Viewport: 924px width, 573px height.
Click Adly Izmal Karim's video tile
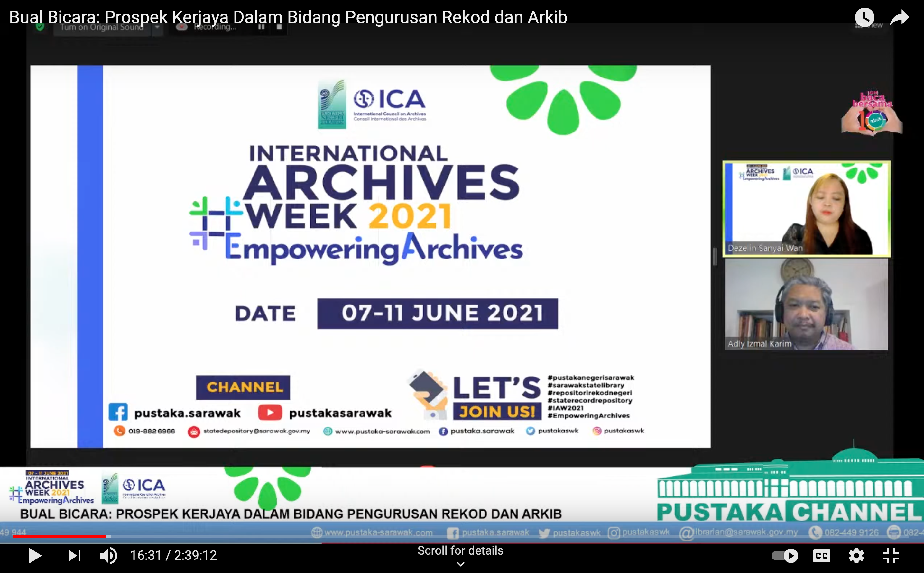[x=806, y=305]
